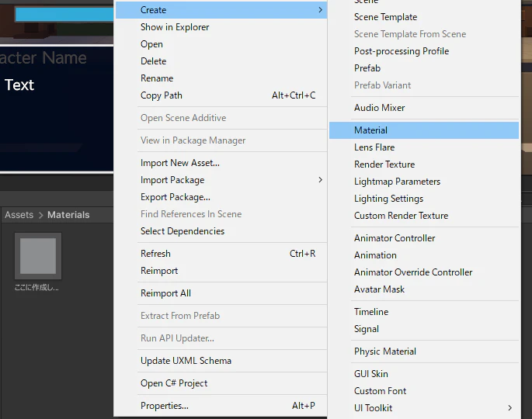This screenshot has height=419, width=532.
Task: Expand the Import Package submenu arrow
Action: (320, 180)
